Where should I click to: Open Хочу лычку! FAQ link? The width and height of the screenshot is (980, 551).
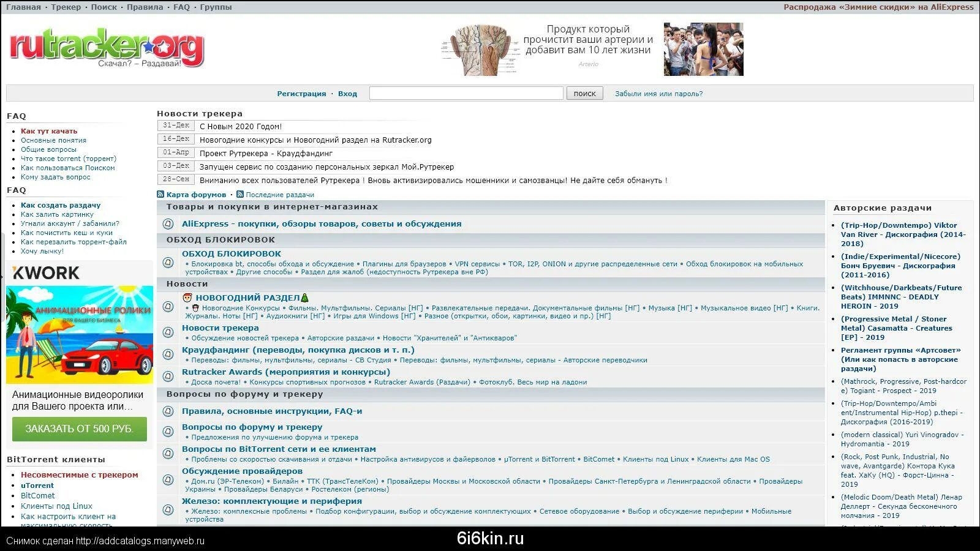point(42,251)
